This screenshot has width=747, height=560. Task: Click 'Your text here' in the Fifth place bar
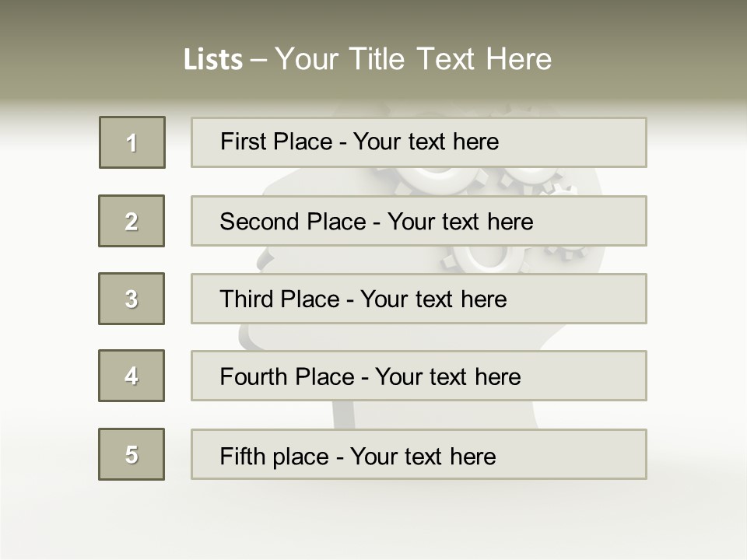coord(423,456)
